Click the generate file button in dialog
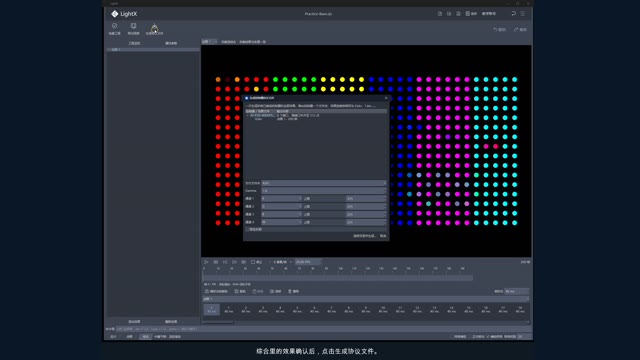Image resolution: width=640 pixels, height=360 pixels. coord(364,236)
